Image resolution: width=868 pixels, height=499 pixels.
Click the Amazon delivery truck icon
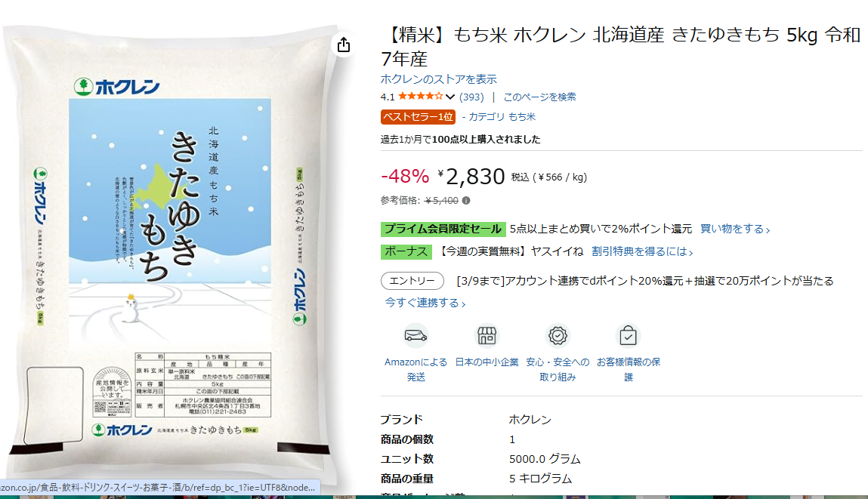(x=415, y=335)
